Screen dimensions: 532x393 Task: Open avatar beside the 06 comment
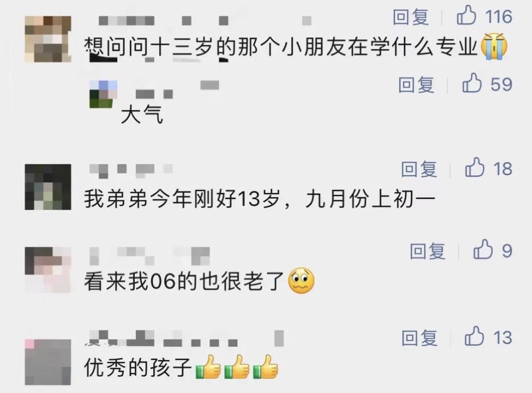tap(48, 270)
